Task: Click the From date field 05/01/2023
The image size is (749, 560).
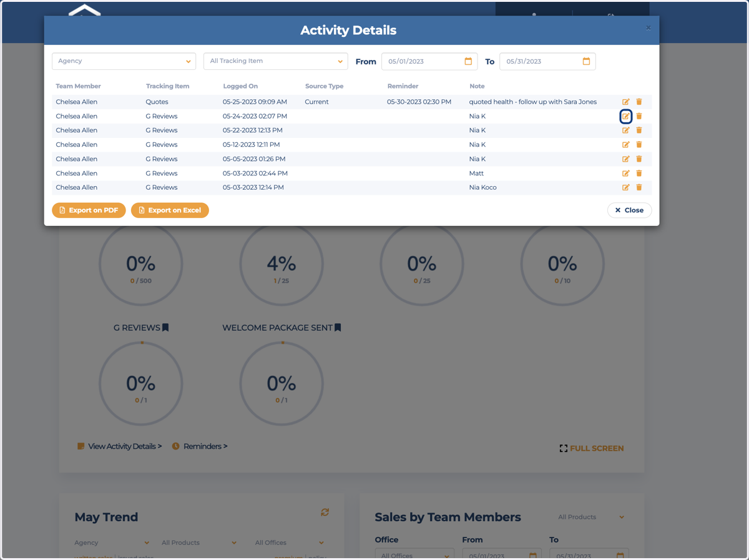Action: click(429, 61)
